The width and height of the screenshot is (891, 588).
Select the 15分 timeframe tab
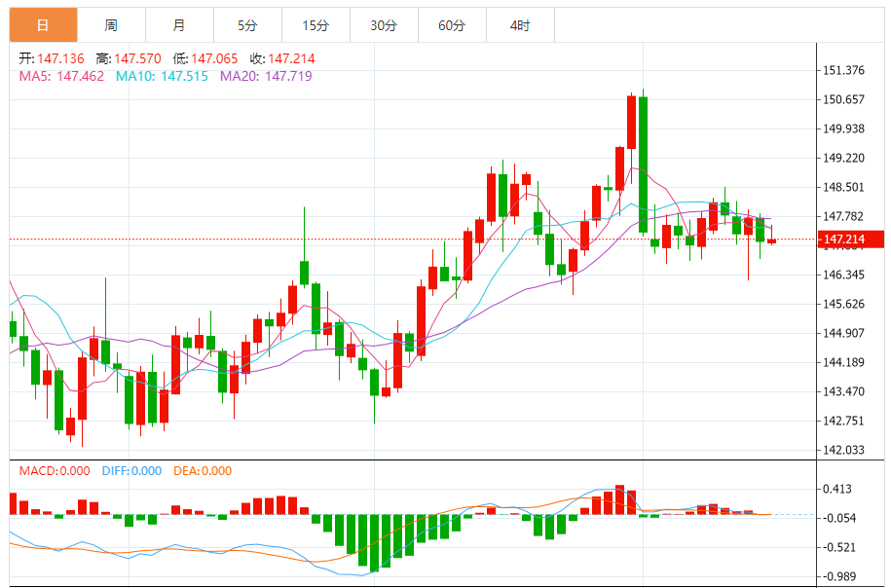(316, 25)
